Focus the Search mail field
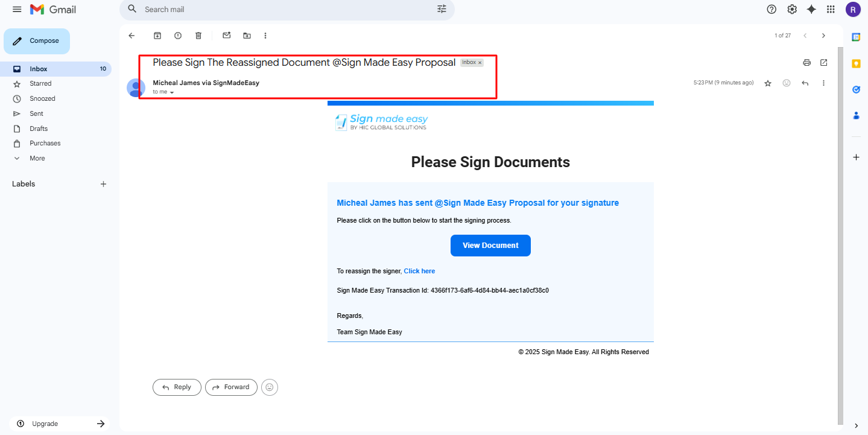 click(287, 10)
